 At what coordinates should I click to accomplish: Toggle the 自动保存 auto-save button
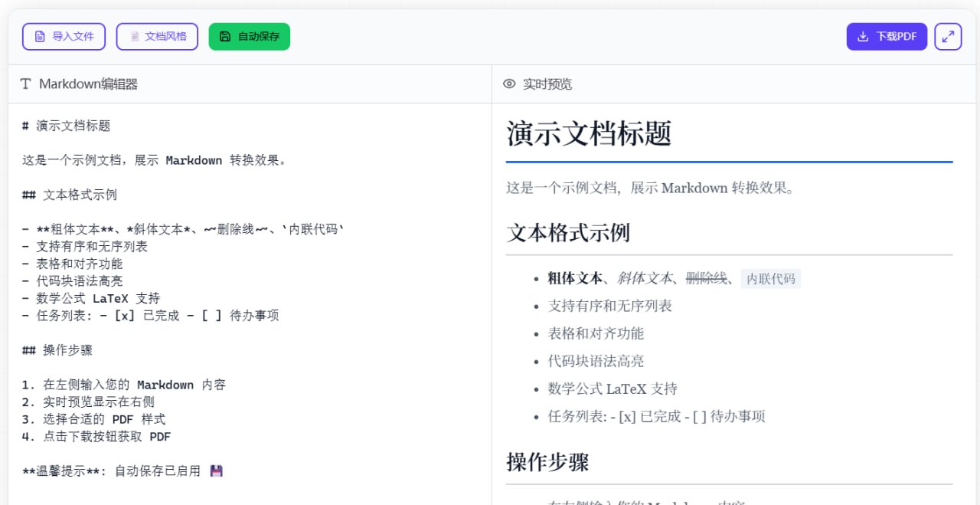249,37
